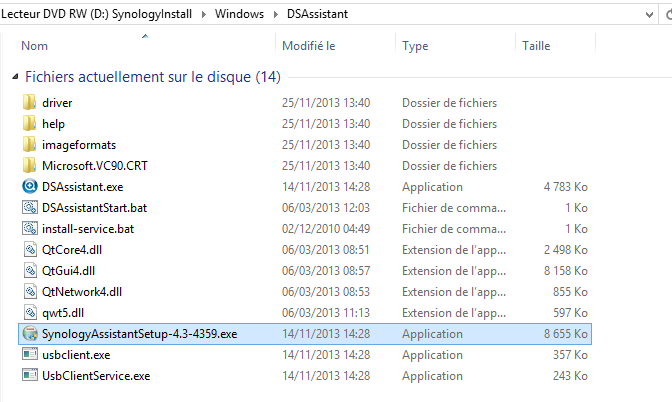672x402 pixels.
Task: Click the 4 783 Ko size value
Action: (565, 187)
